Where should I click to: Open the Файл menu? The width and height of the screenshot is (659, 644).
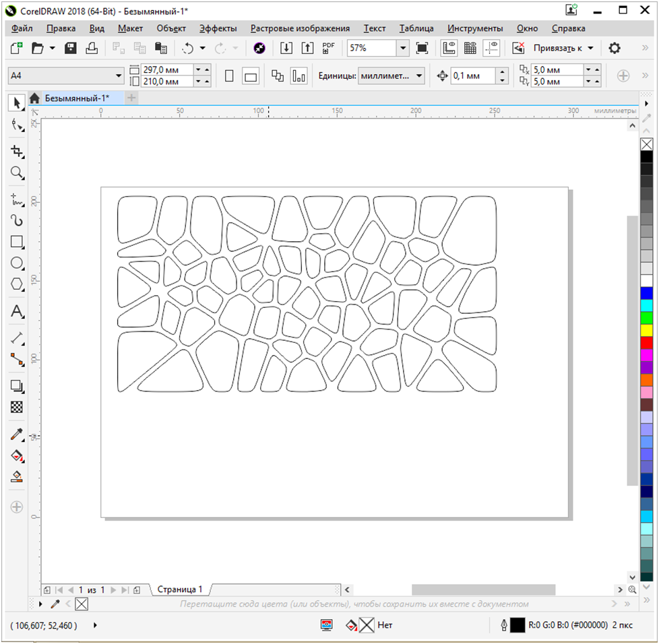coord(22,28)
